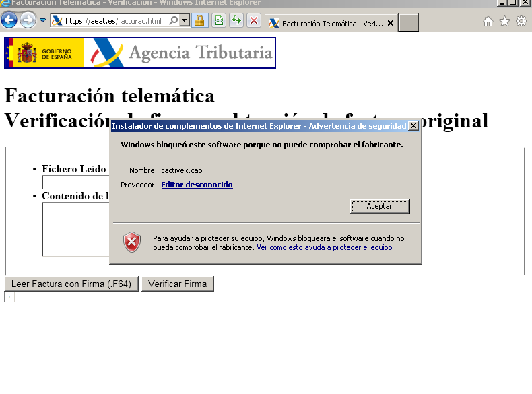This screenshot has height=394, width=532.
Task: Click the 'Fichero Leído' label
Action: pos(73,169)
